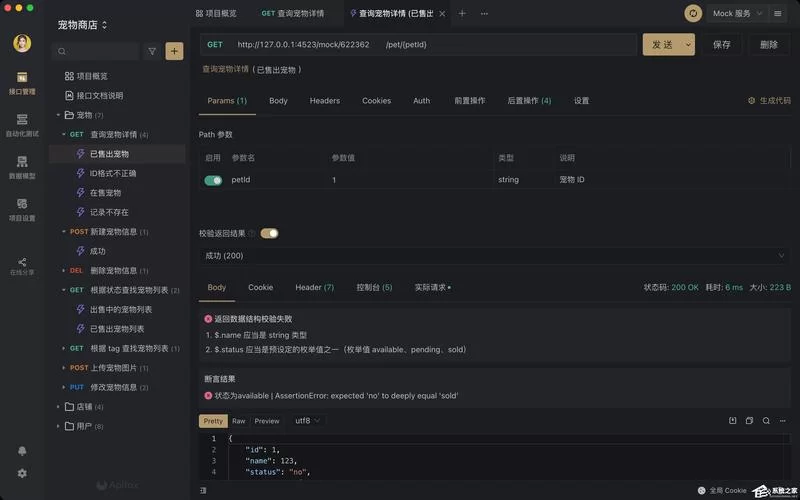The image size is (800, 500).
Task: Open 项目设置 in the left sidebar
Action: [x=22, y=210]
